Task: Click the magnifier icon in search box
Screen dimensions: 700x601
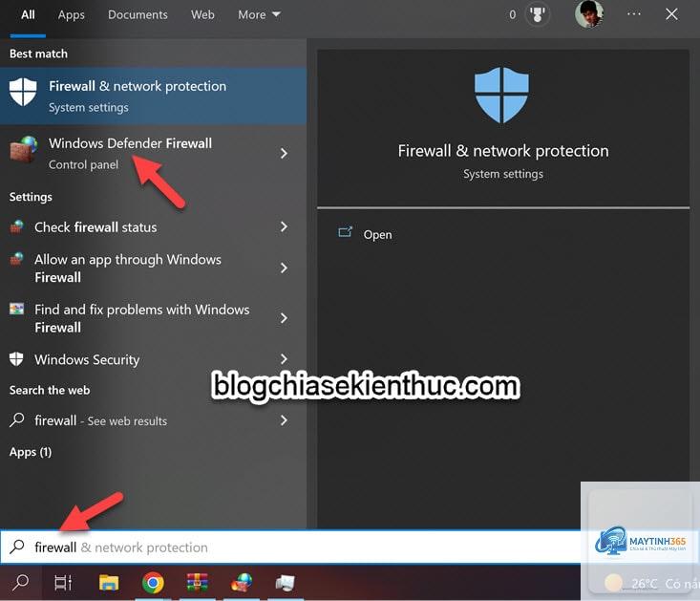Action: pos(17,547)
